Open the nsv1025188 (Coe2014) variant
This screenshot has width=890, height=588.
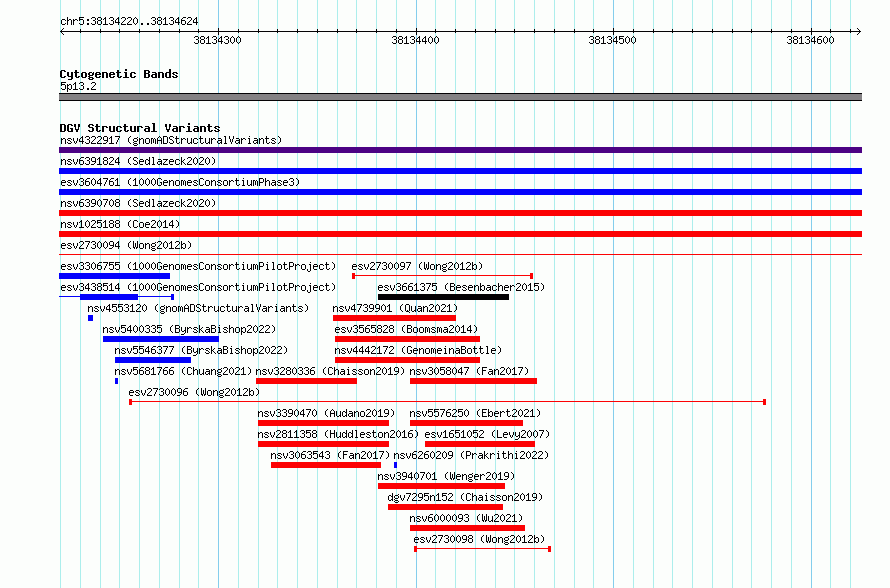pos(120,224)
